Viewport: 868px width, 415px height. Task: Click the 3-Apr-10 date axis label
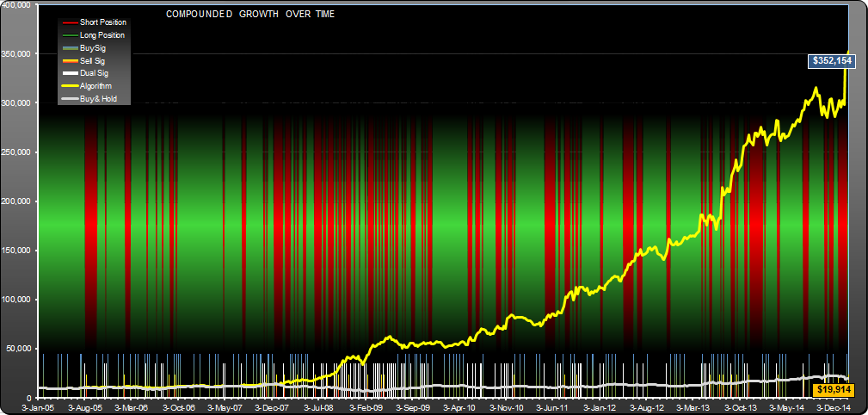pos(459,406)
